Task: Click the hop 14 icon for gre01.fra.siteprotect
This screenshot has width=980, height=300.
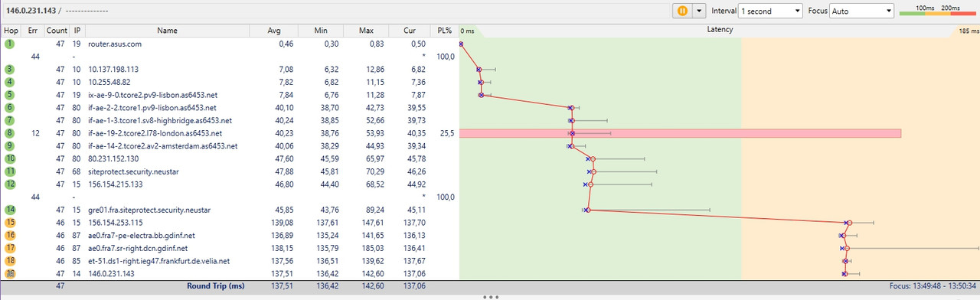Action: coord(10,210)
